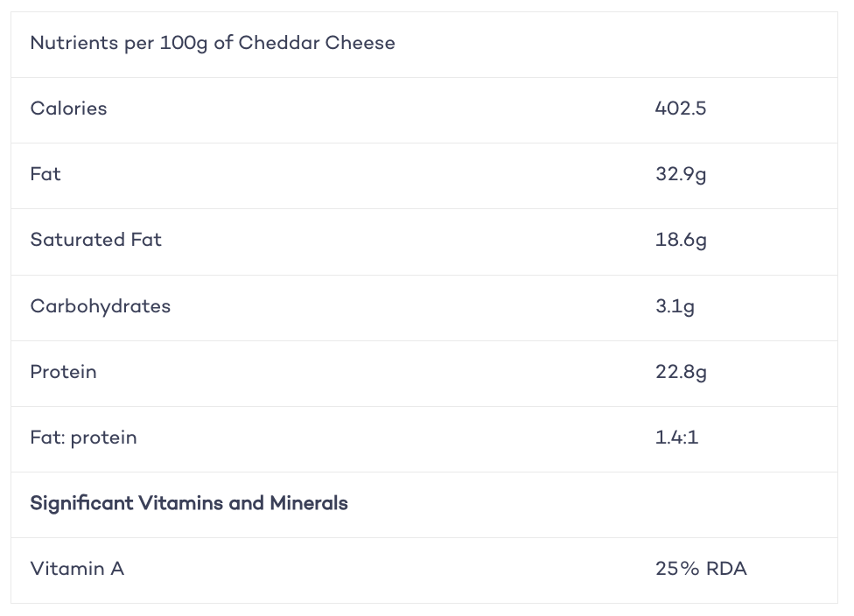854x616 pixels.
Task: Click the 32.9g fat value
Action: coord(681,175)
